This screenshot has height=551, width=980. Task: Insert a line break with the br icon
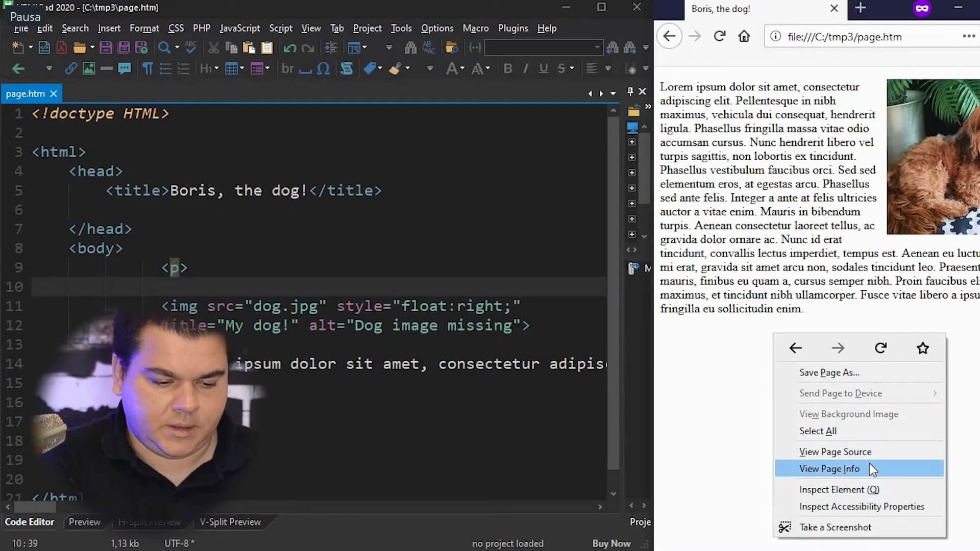point(287,68)
